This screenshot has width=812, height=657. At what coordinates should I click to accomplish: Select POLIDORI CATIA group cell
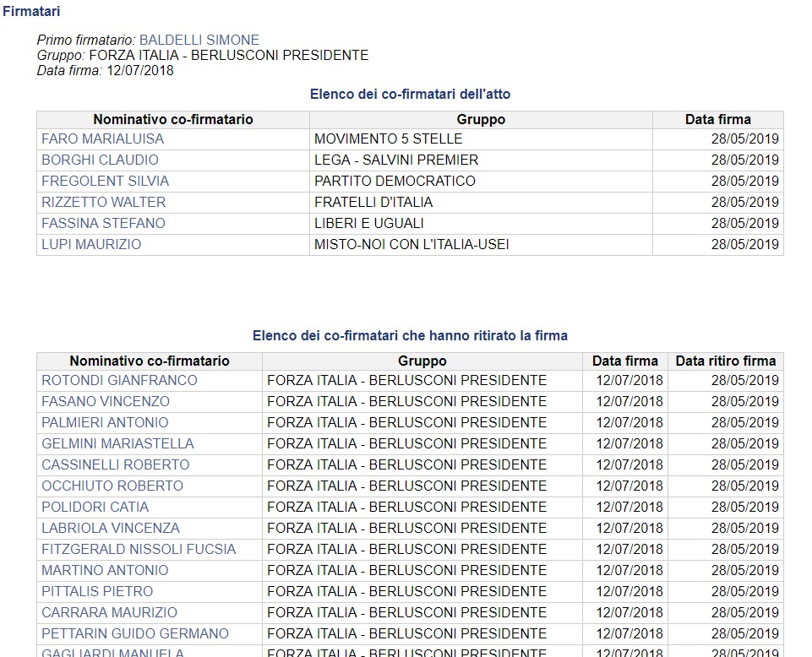[x=422, y=508]
